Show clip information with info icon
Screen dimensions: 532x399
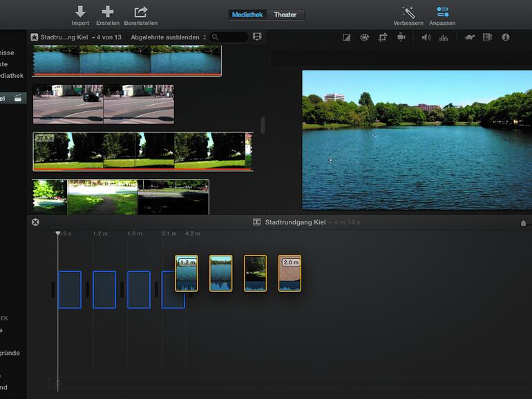click(x=506, y=37)
